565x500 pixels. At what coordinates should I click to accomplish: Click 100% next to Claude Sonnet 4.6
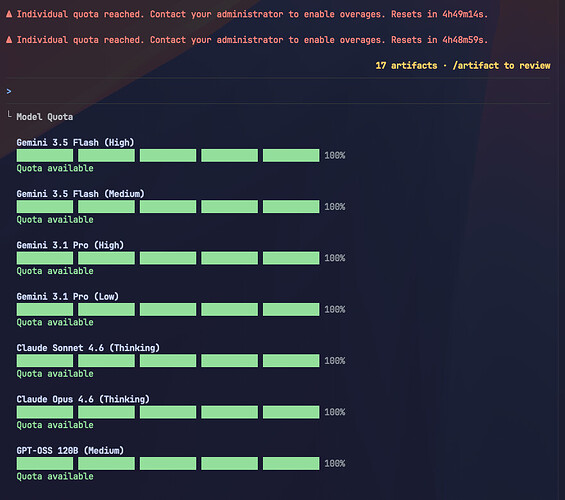tap(335, 361)
